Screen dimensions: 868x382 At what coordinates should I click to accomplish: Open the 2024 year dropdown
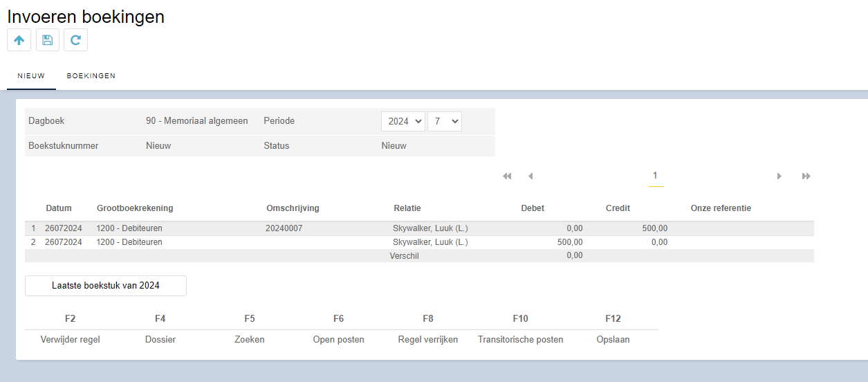pos(403,121)
